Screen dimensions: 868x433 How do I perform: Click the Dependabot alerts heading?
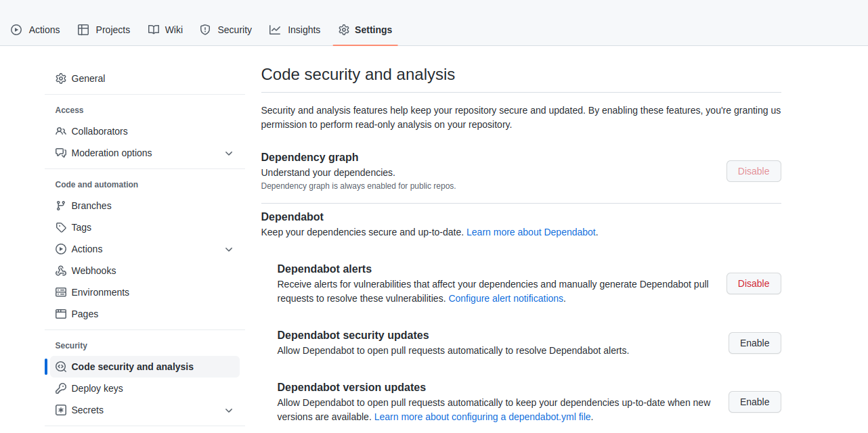[324, 269]
